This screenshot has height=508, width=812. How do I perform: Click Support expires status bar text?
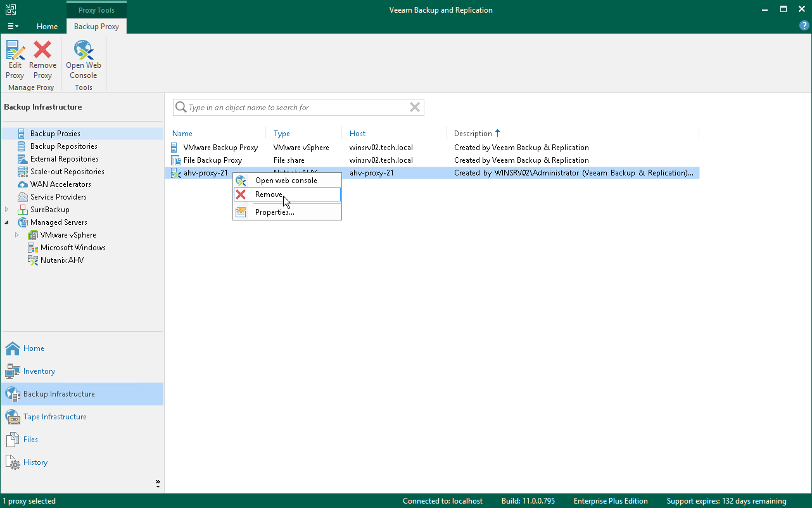[726, 501]
